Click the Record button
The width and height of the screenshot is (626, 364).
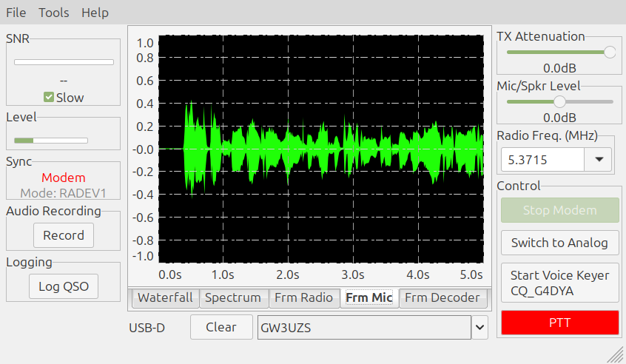pos(64,235)
